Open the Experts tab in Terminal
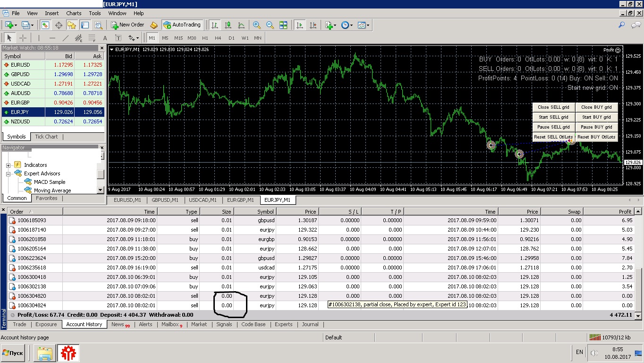Image resolution: width=644 pixels, height=363 pixels. point(284,324)
